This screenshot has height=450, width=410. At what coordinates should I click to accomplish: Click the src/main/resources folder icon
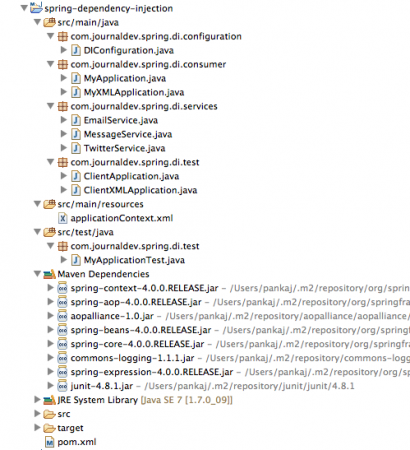[x=49, y=204]
